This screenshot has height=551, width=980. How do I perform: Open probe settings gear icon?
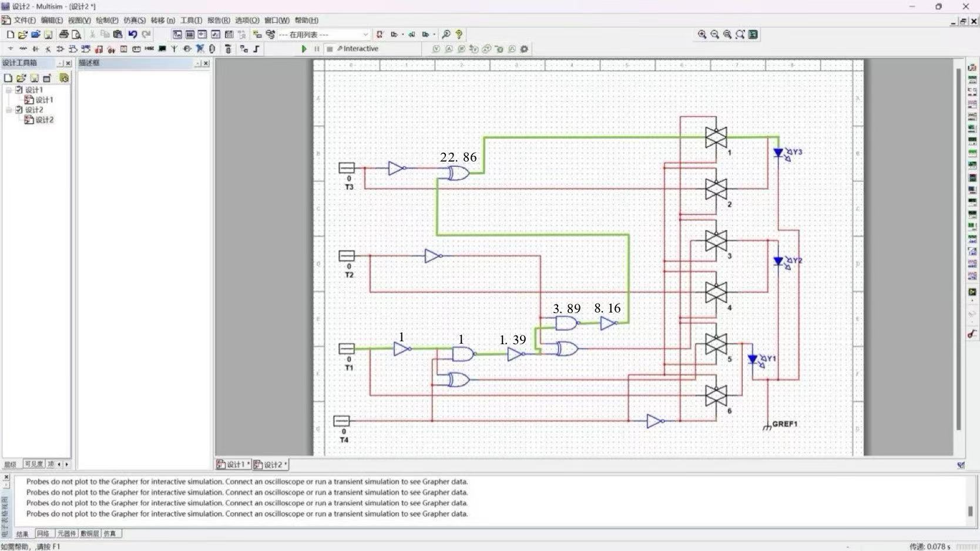524,49
